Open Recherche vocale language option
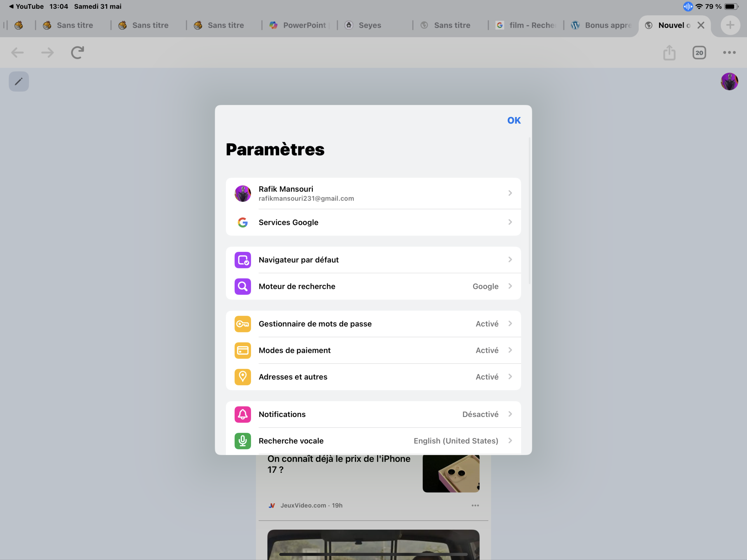 pyautogui.click(x=373, y=441)
